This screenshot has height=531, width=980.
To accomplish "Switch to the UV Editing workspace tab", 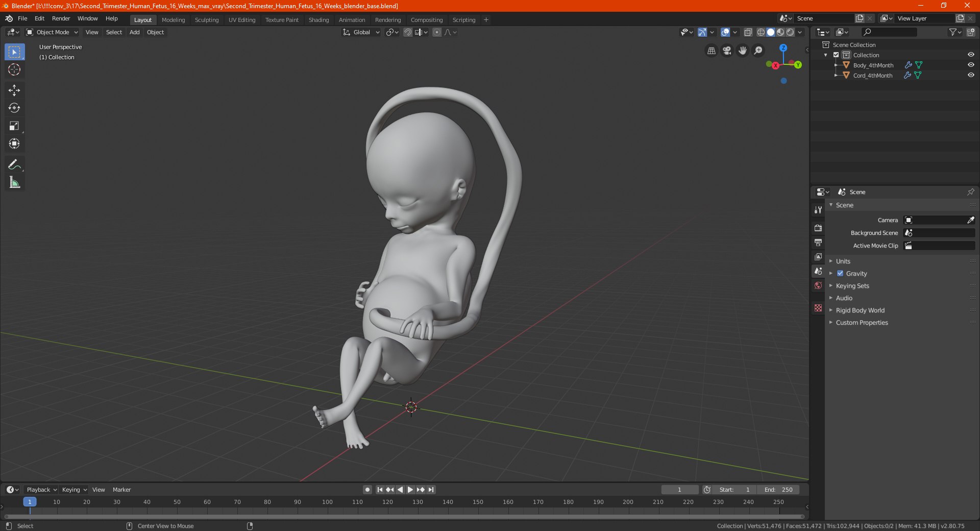I will (242, 20).
